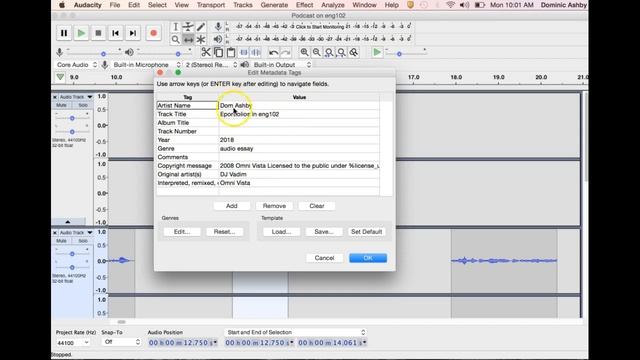Skip to end of project
The height and width of the screenshot is (360, 640).
(133, 33)
